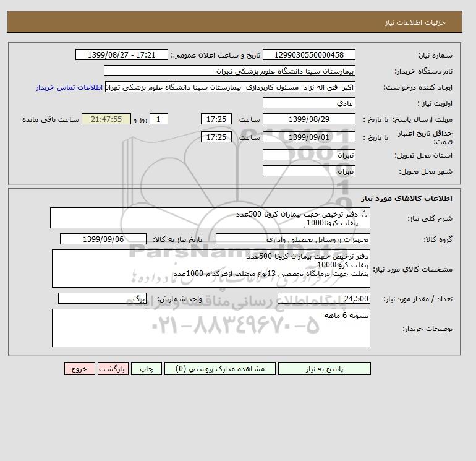Viewport: 476px width, 461px height.
Task: Click the تاریخ و ساعت اعلان عمومی label
Action: coord(216,55)
